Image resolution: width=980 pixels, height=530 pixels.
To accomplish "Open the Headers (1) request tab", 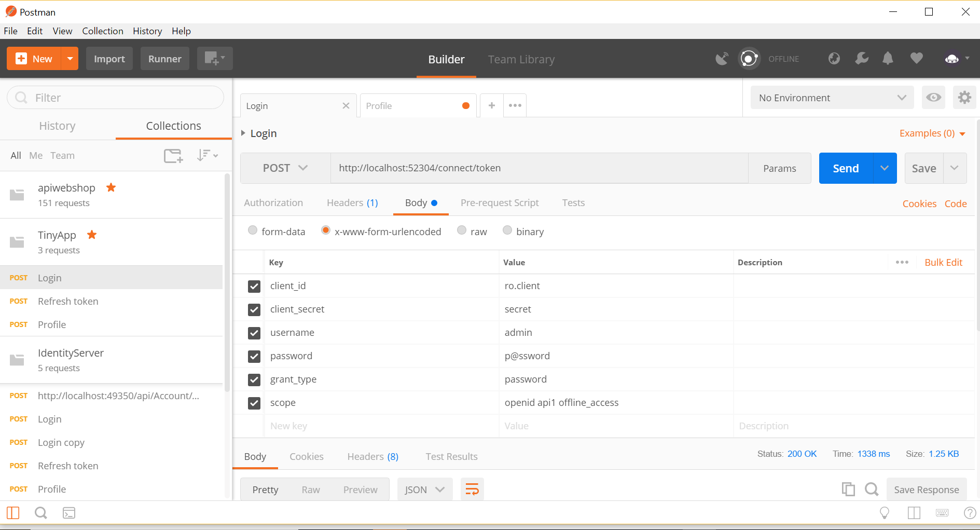I will [x=352, y=202].
